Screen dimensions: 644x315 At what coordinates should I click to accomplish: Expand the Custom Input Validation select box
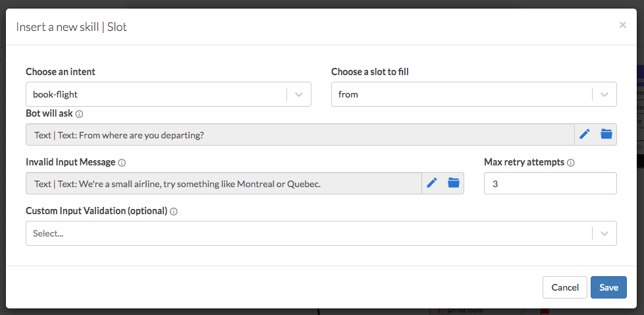tap(308, 233)
